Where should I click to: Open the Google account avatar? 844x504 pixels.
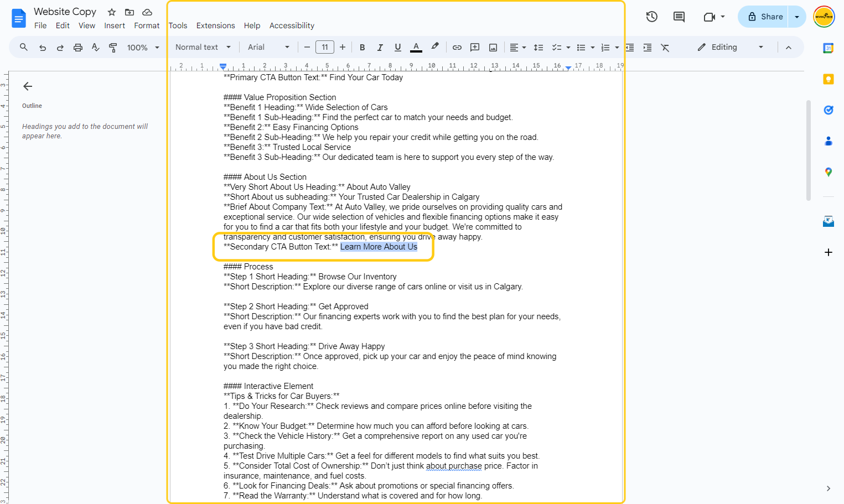click(824, 17)
